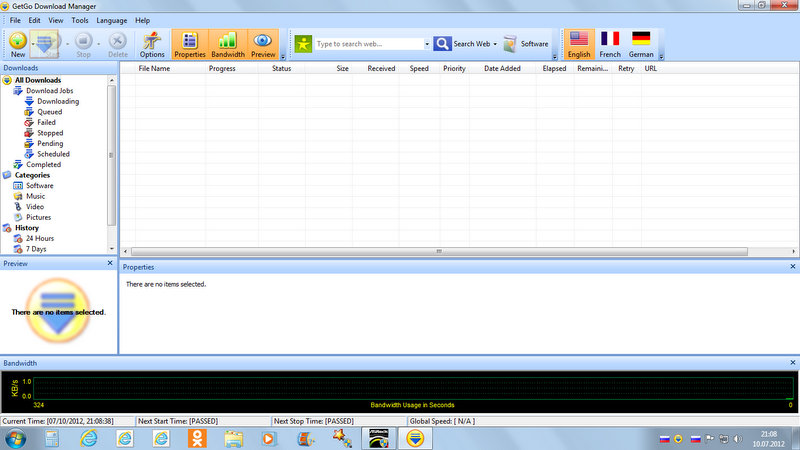Open the Edit menu

coord(34,20)
